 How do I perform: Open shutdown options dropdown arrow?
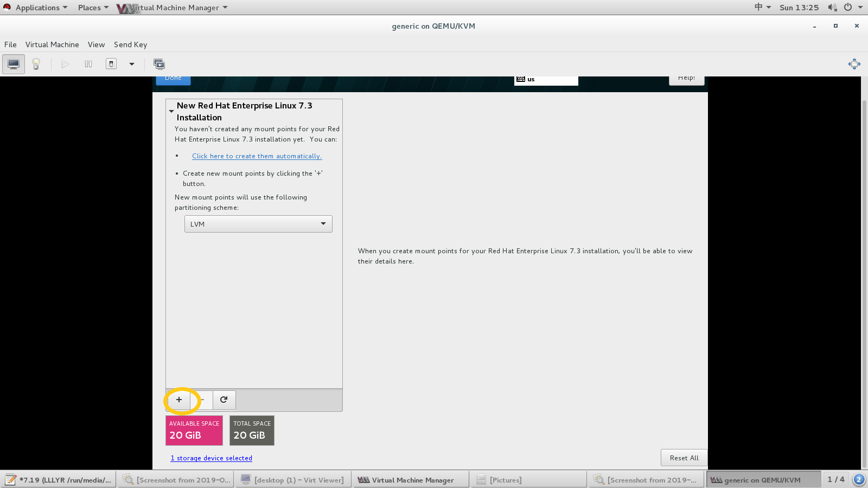point(131,64)
